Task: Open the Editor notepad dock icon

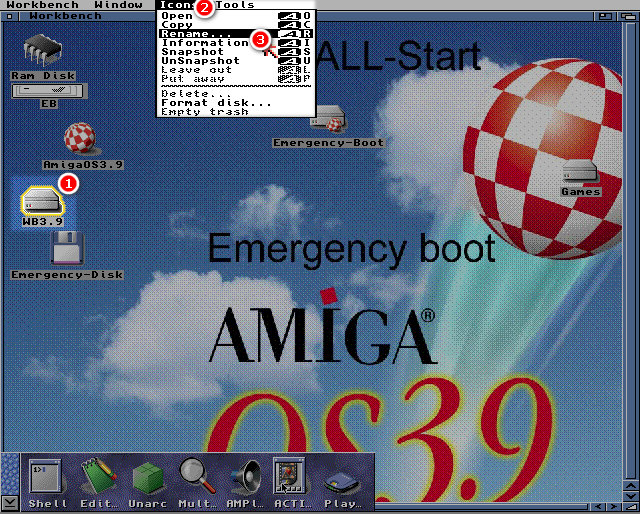Action: pyautogui.click(x=95, y=475)
